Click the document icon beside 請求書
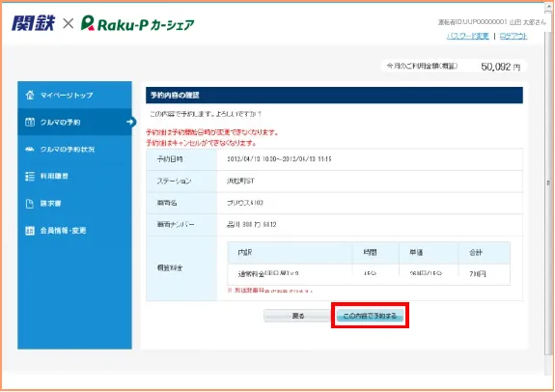The image size is (555, 392). [30, 204]
